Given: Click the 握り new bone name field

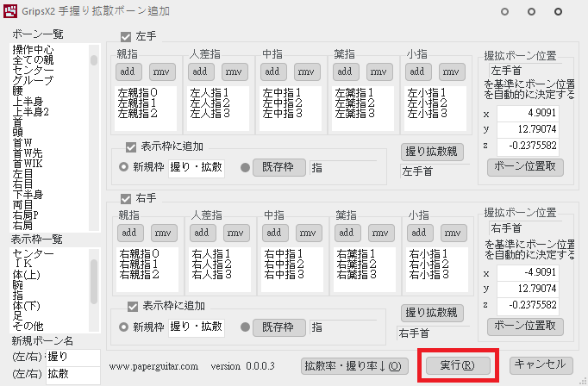Looking at the screenshot, I should tap(72, 358).
